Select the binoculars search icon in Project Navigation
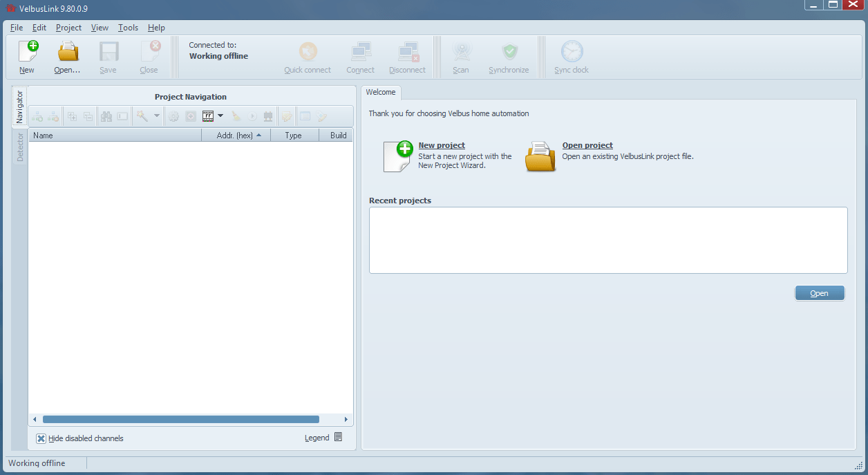The width and height of the screenshot is (868, 475). point(107,115)
